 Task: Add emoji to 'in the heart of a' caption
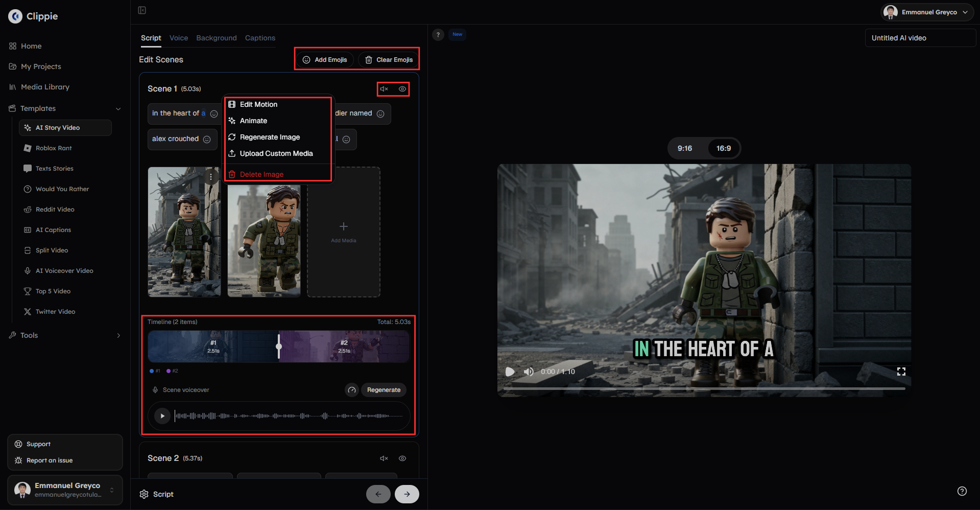click(214, 114)
